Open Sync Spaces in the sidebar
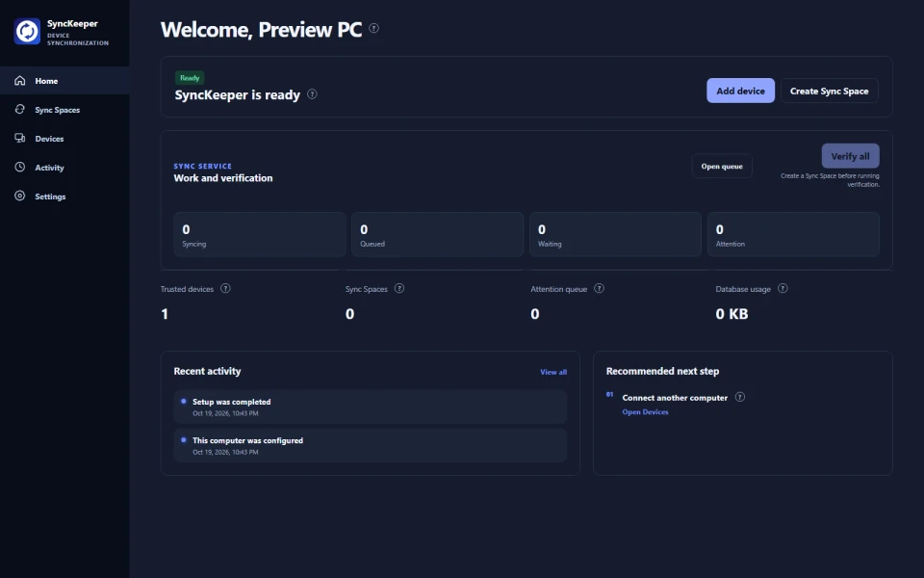Viewport: 924px width, 578px height. (x=64, y=110)
